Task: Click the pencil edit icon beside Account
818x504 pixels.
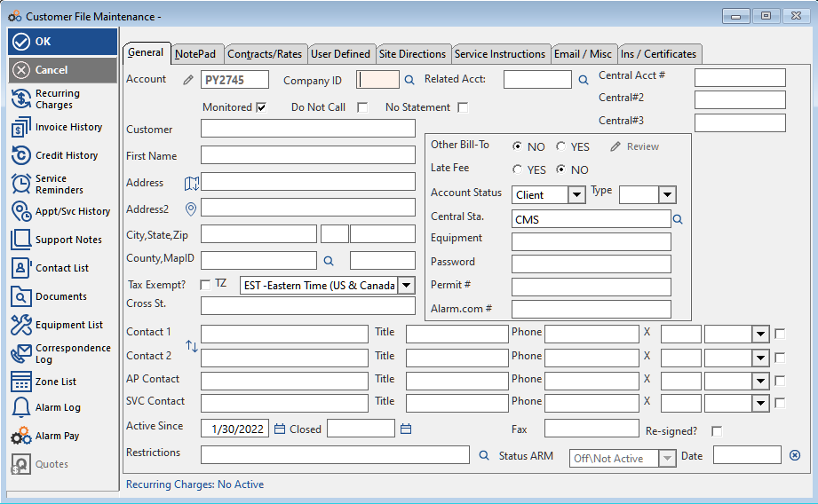Action: (x=187, y=80)
